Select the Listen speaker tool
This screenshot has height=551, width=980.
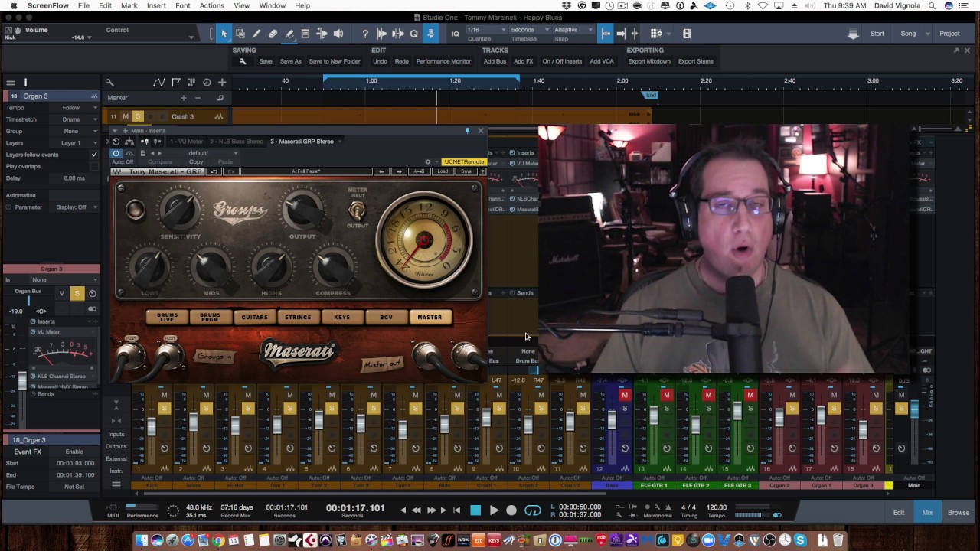(338, 34)
